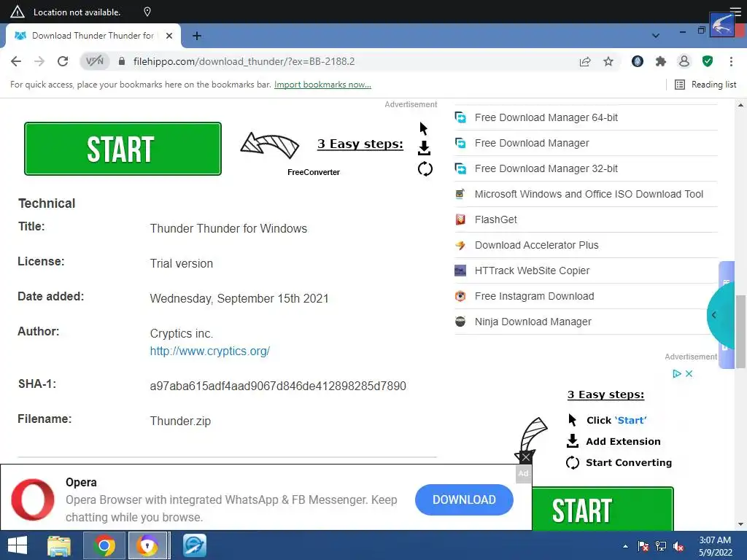747x560 pixels.
Task: Open HTTrack WebSite Copier entry
Action: click(x=532, y=271)
